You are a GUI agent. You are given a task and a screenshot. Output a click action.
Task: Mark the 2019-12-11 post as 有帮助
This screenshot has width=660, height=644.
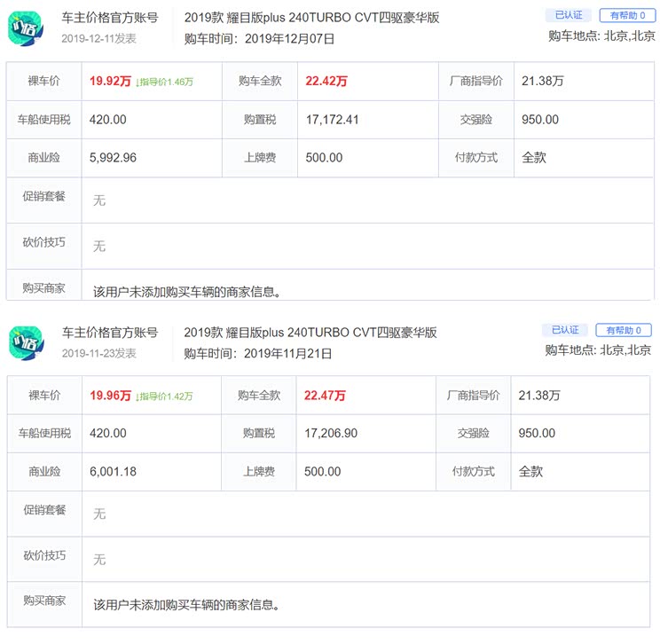click(x=626, y=15)
